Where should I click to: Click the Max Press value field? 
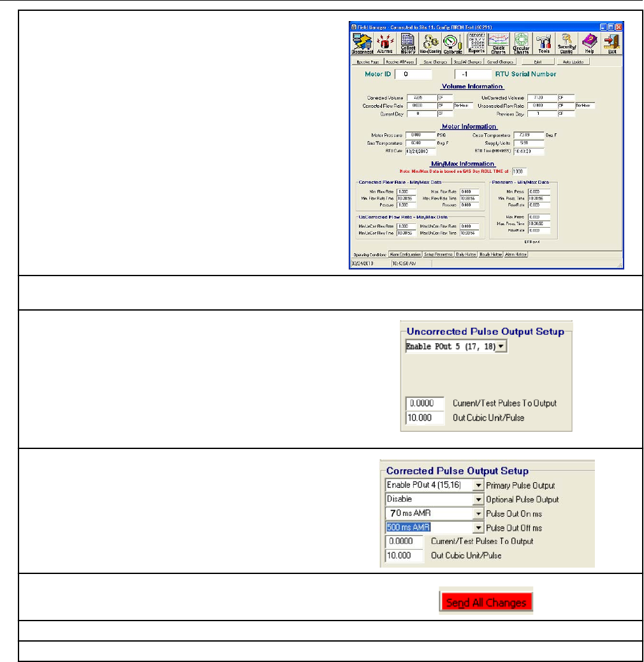[539, 217]
